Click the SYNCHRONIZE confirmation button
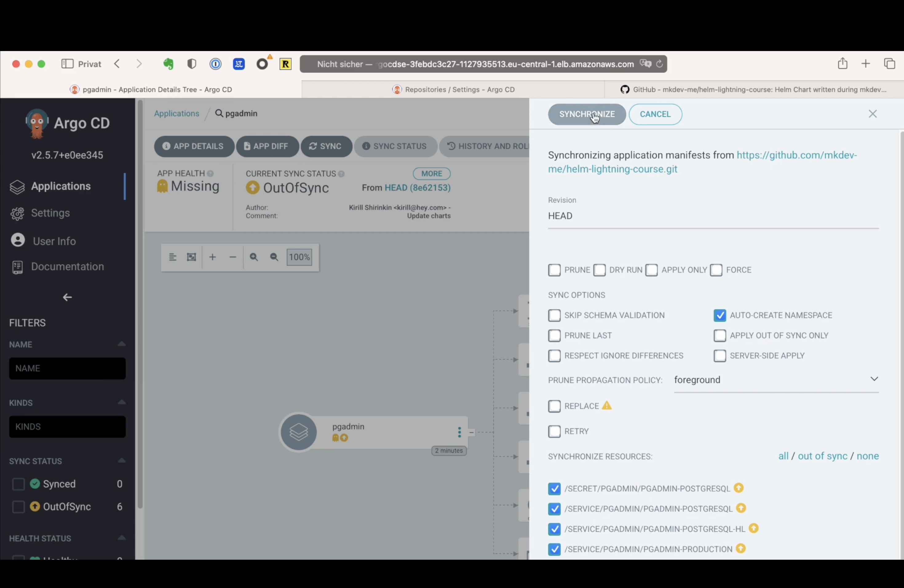Image resolution: width=904 pixels, height=588 pixels. pyautogui.click(x=586, y=113)
